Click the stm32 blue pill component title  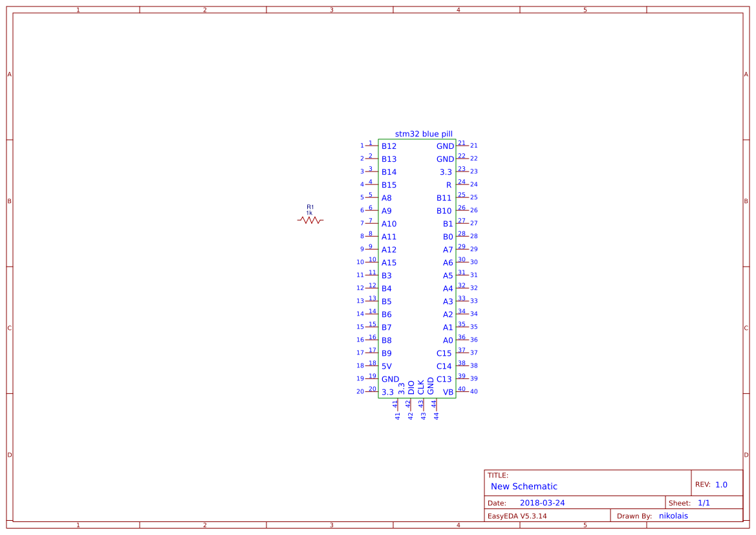coord(424,134)
